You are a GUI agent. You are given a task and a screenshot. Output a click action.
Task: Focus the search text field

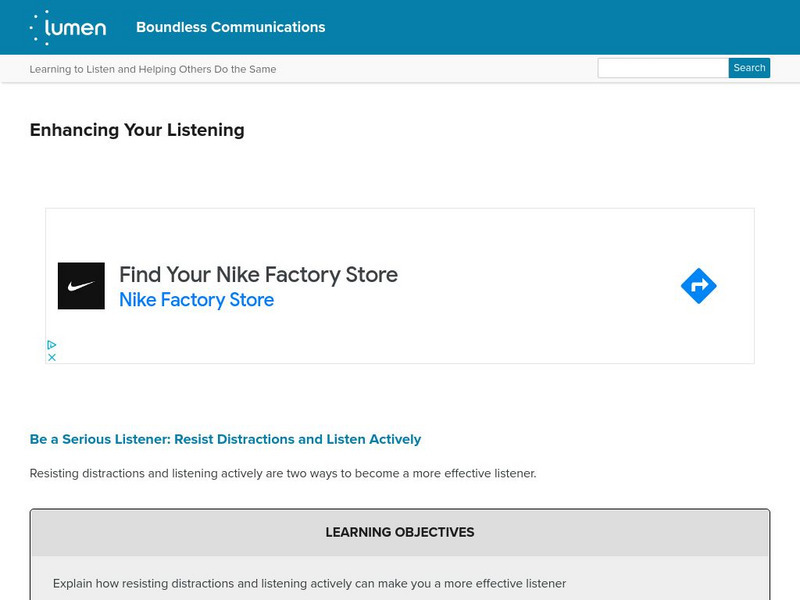pos(662,68)
